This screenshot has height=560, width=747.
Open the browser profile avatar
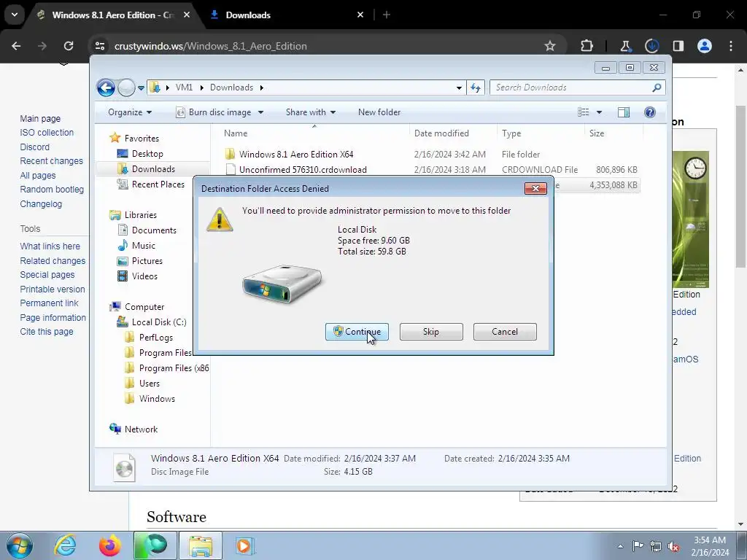click(705, 46)
